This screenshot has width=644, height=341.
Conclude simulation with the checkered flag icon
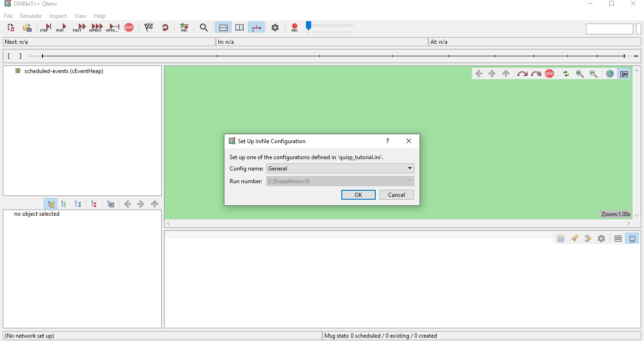pyautogui.click(x=149, y=27)
